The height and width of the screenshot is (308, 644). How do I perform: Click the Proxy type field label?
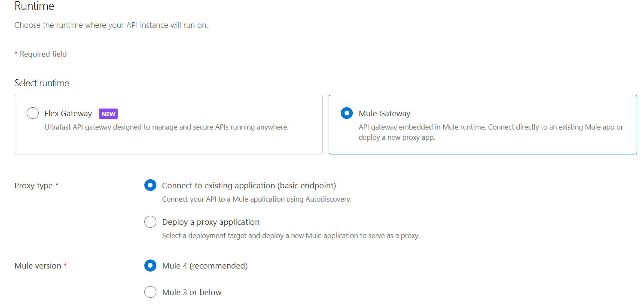pos(33,185)
